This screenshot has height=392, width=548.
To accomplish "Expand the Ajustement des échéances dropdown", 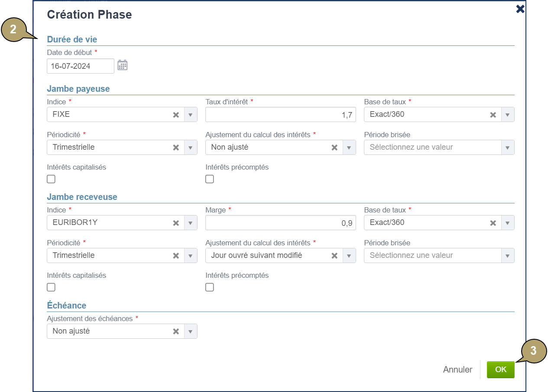I will tap(191, 331).
